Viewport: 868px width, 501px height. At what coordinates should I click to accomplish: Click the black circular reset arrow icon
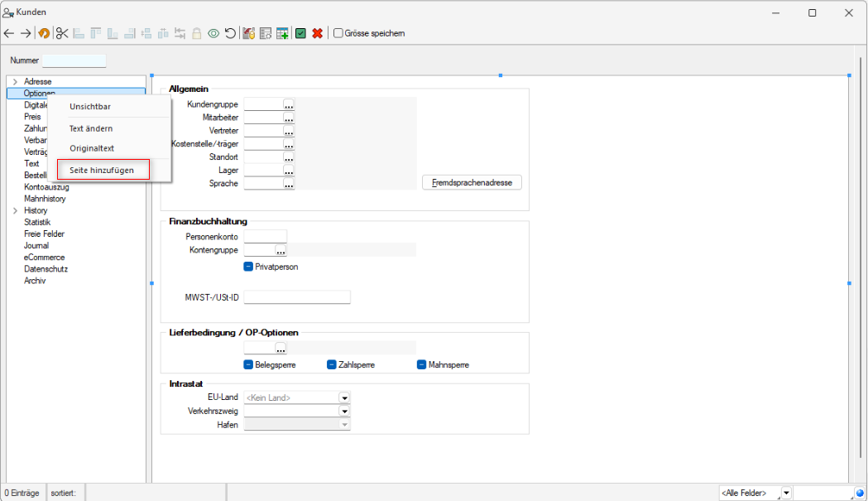230,34
